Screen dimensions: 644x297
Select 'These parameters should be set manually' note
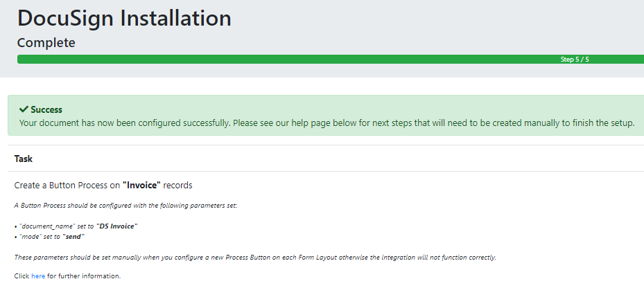[255, 258]
